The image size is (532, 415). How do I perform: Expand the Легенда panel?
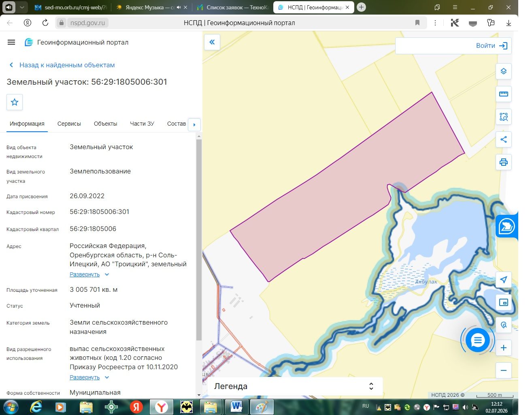tap(296, 386)
